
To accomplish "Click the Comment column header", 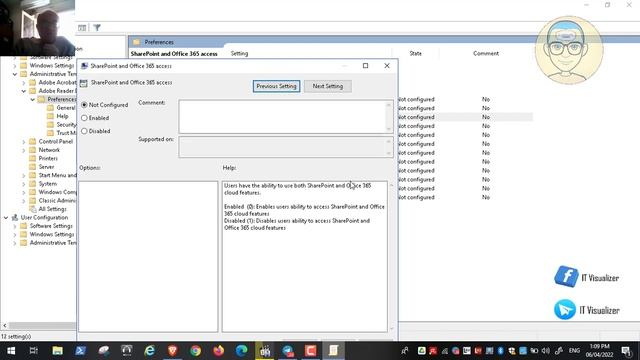I will (486, 53).
